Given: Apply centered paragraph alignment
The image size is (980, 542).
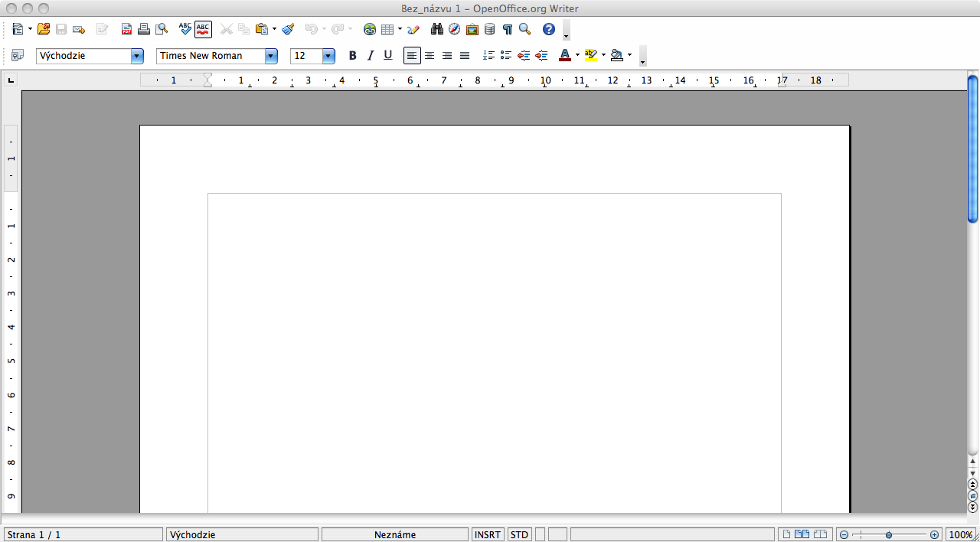Looking at the screenshot, I should click(x=429, y=55).
